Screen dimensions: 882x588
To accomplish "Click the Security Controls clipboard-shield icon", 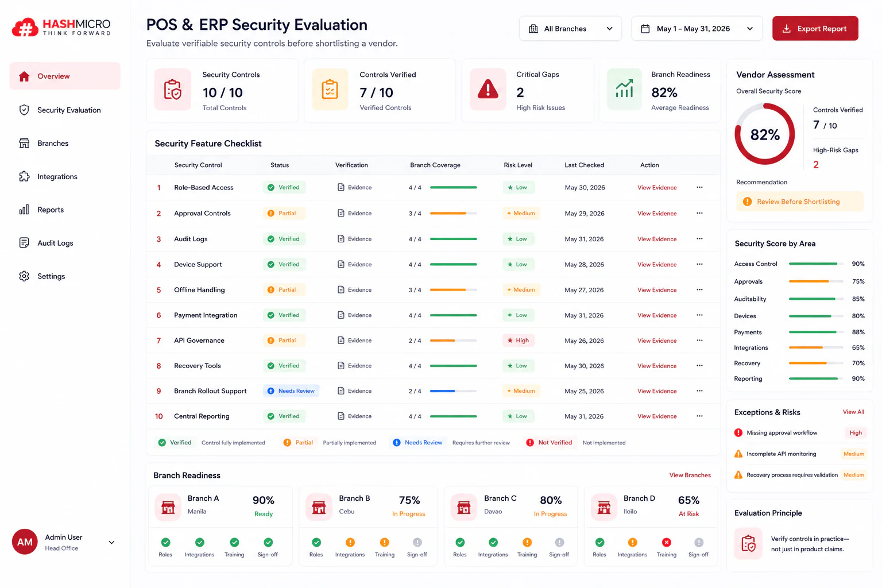I will click(172, 90).
